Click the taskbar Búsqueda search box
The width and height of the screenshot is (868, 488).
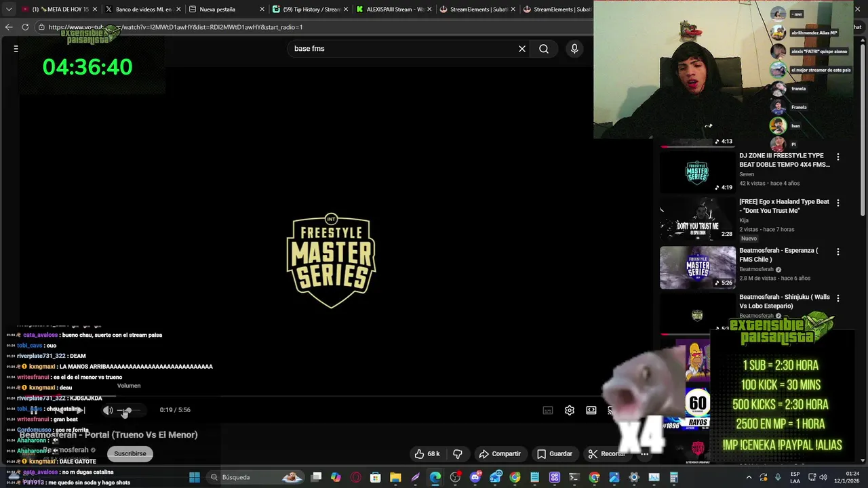click(256, 477)
